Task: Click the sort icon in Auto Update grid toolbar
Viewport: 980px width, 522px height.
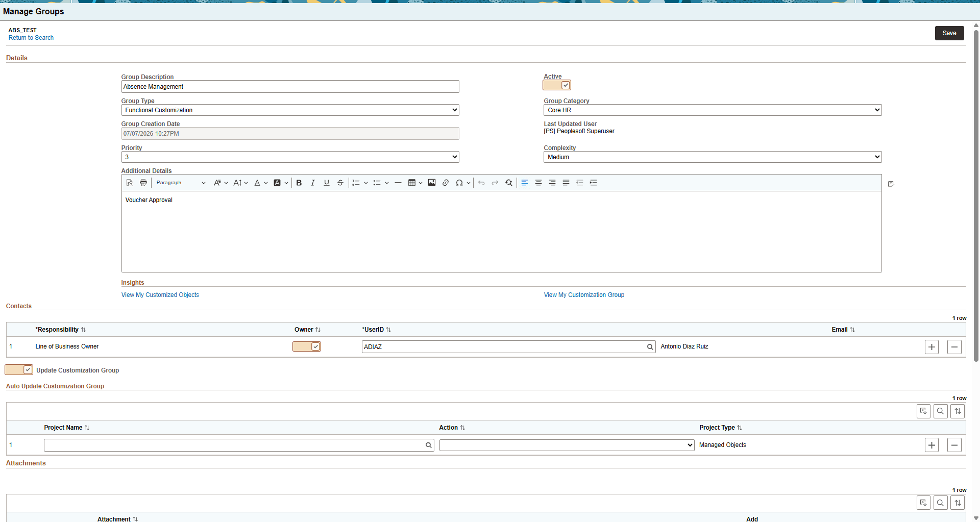Action: click(958, 411)
